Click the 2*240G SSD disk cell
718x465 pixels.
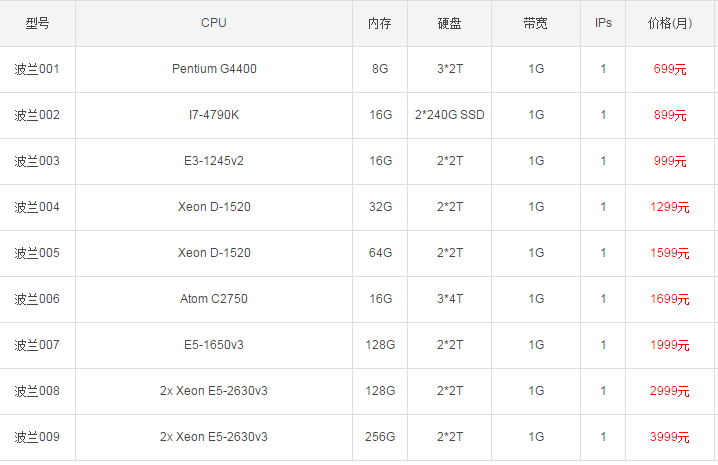[x=449, y=115]
